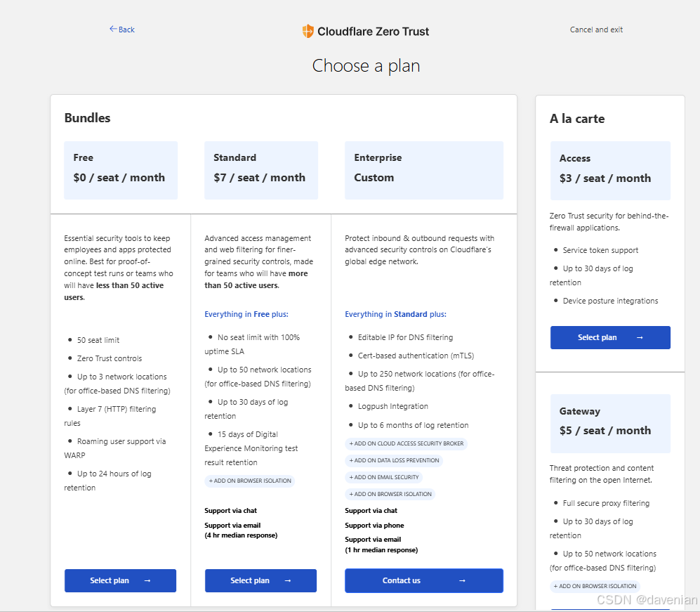Click '15 days of Digital' bullet
Viewport: 700px width, 612px height.
coord(248,434)
